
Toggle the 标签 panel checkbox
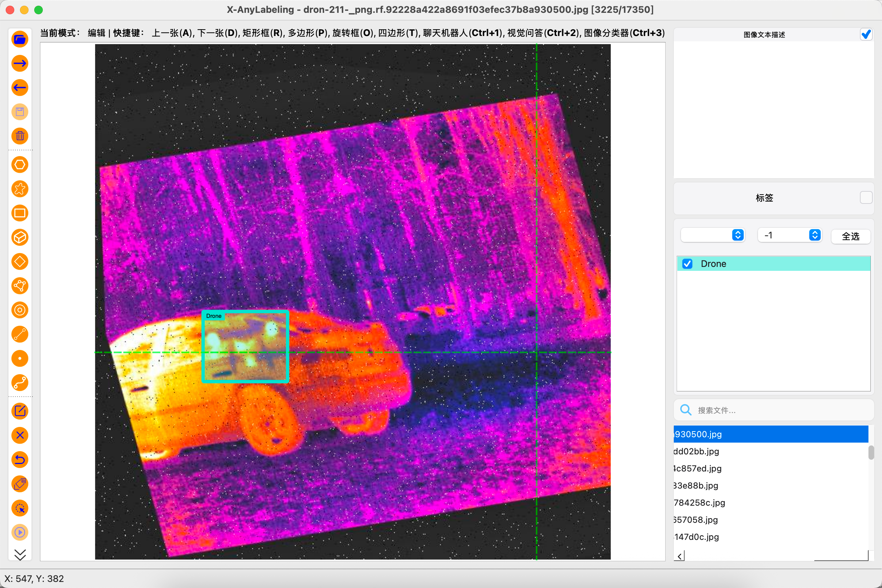(866, 198)
